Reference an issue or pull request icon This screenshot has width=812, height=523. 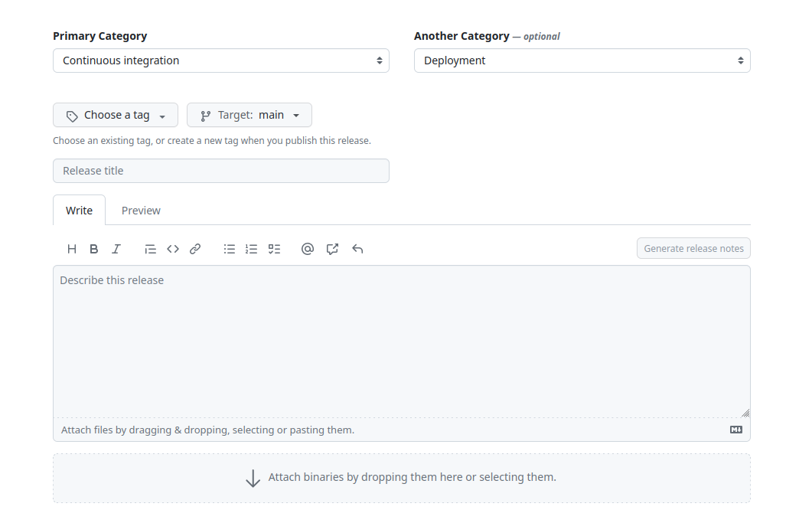[332, 249]
